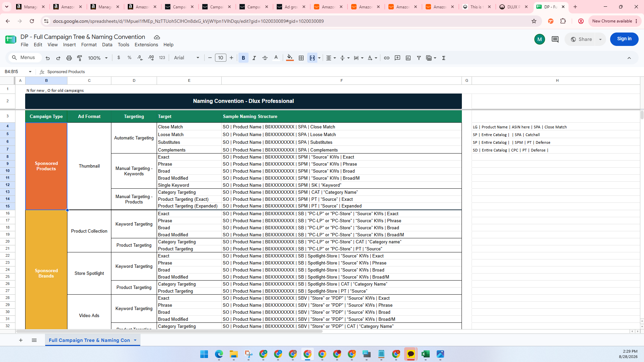Expand the merge type dropdown arrow

[x=319, y=58]
